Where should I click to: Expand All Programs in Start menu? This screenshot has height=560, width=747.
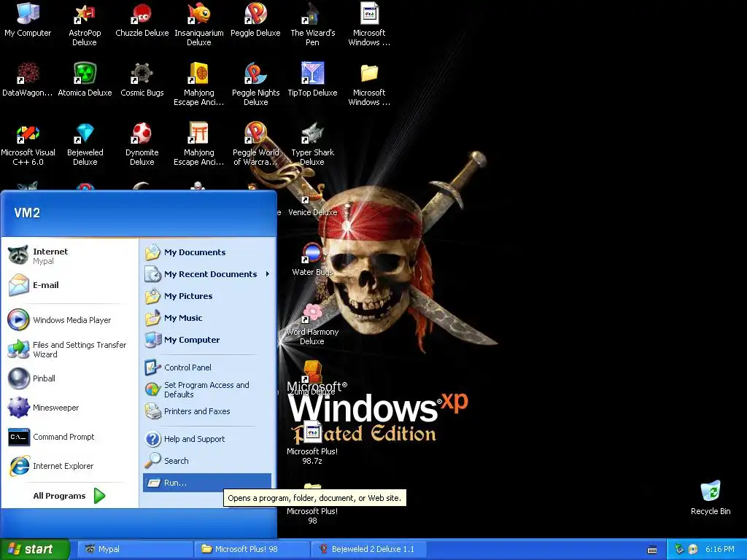tap(69, 496)
